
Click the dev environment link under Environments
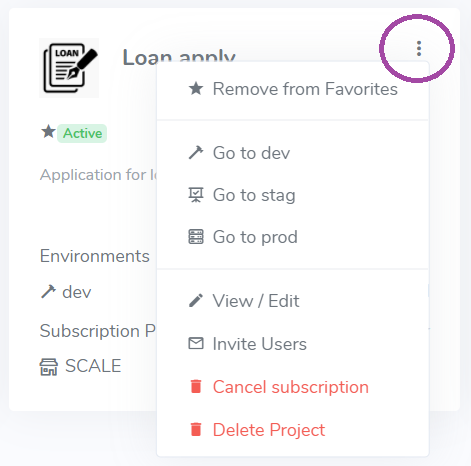[66, 292]
